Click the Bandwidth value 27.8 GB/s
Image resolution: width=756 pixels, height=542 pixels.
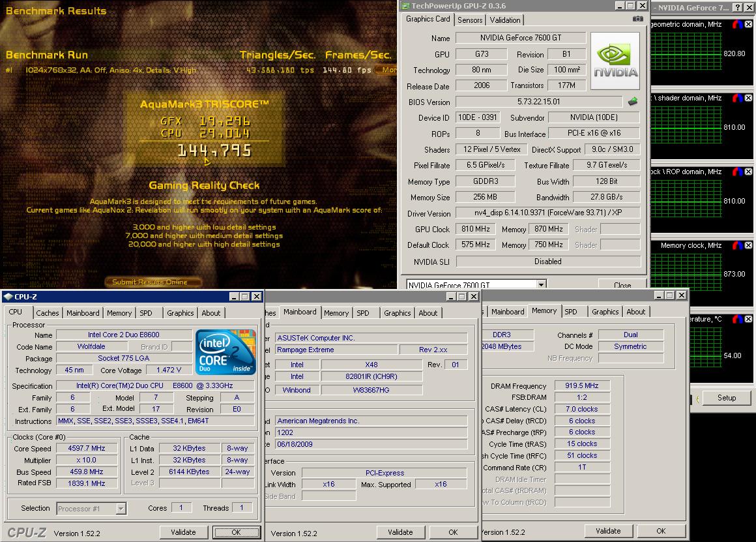click(x=607, y=197)
